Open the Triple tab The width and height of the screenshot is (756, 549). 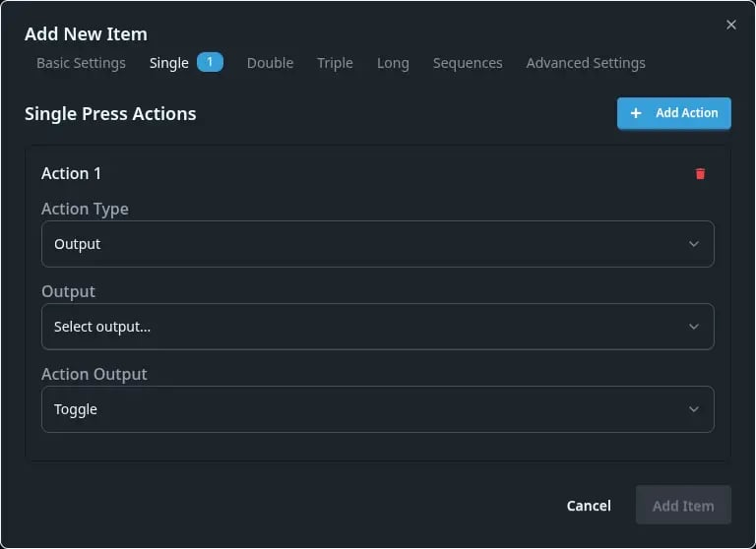335,63
